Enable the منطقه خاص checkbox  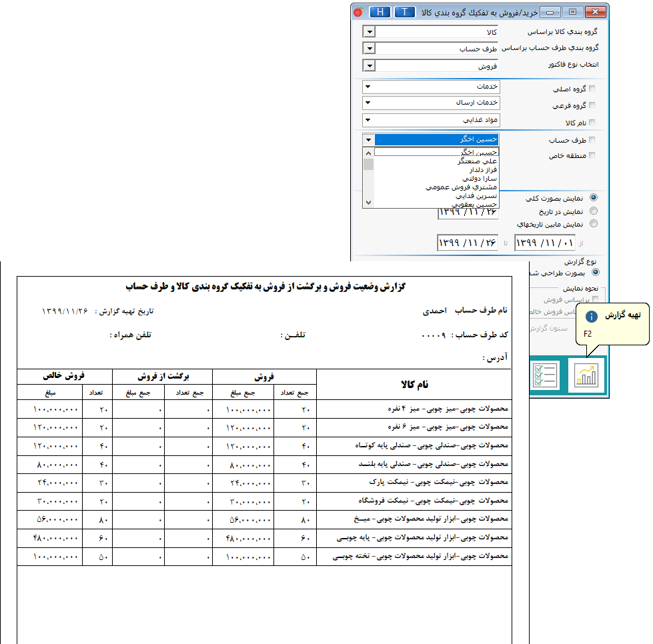592,155
